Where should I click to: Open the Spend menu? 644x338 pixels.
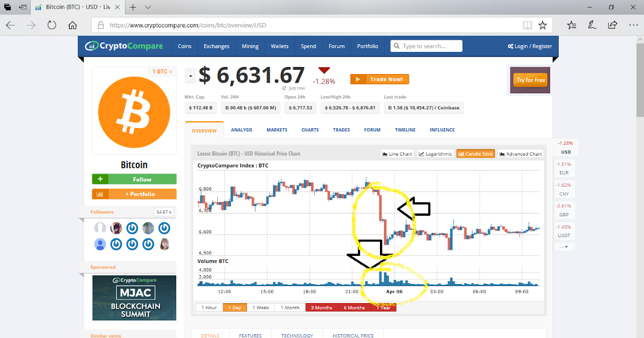(309, 46)
